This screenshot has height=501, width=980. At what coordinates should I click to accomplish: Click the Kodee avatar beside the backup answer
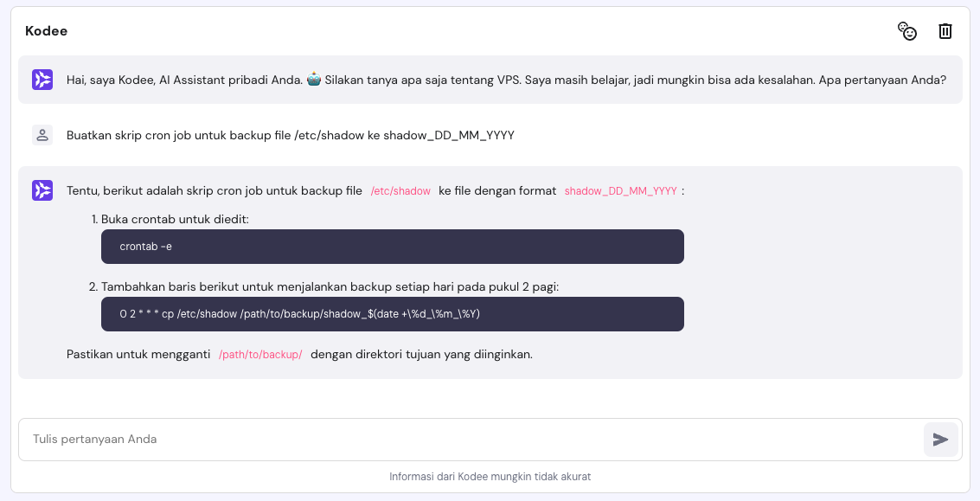pos(41,190)
